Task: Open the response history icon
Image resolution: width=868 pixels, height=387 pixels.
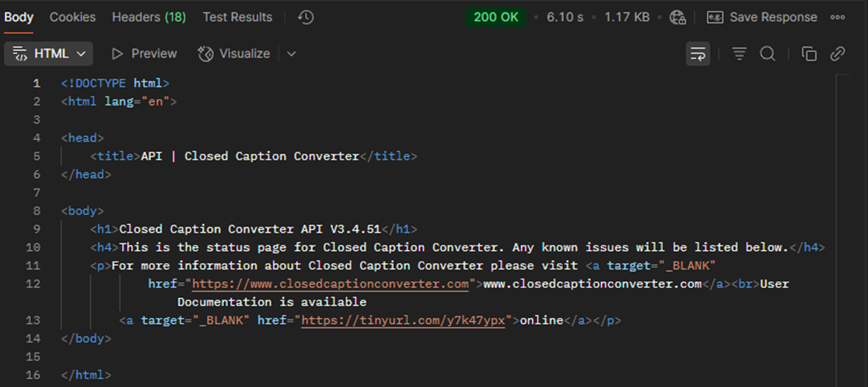Action: click(306, 17)
